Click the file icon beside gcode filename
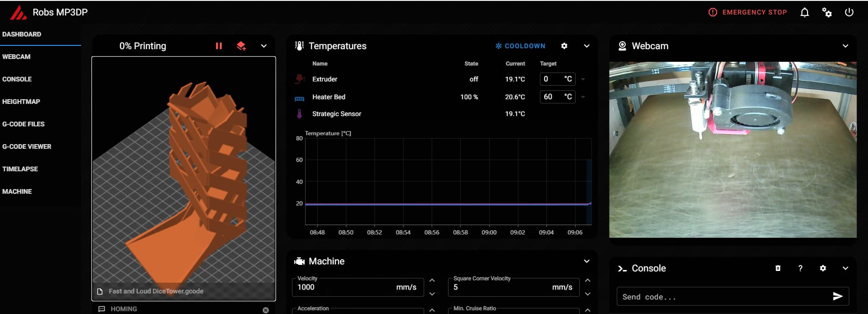This screenshot has height=314, width=868. click(100, 292)
